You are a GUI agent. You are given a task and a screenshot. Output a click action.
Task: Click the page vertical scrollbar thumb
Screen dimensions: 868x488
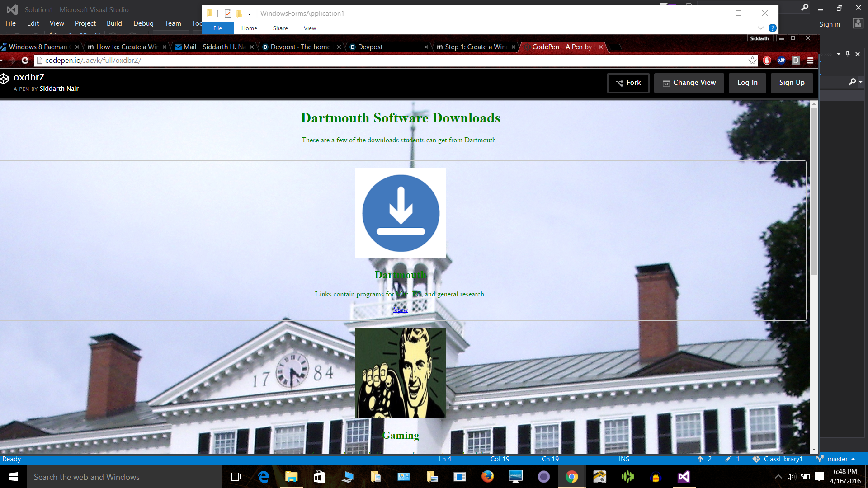(x=814, y=190)
